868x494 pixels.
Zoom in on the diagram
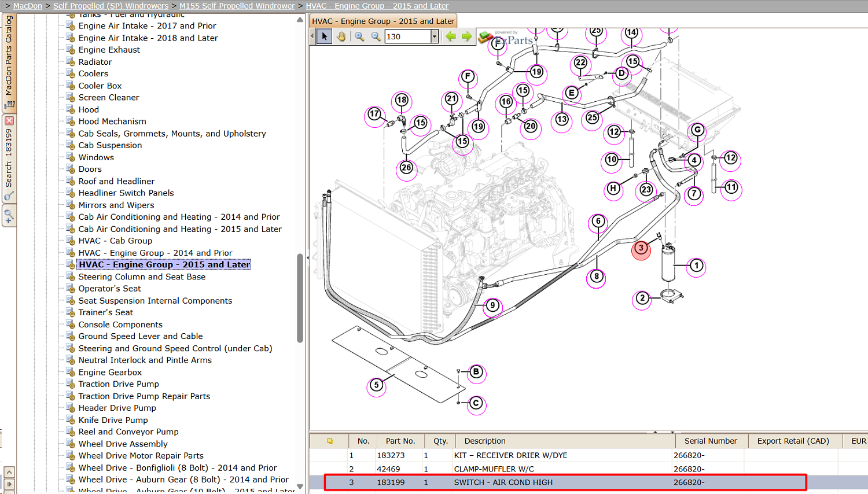pyautogui.click(x=359, y=36)
